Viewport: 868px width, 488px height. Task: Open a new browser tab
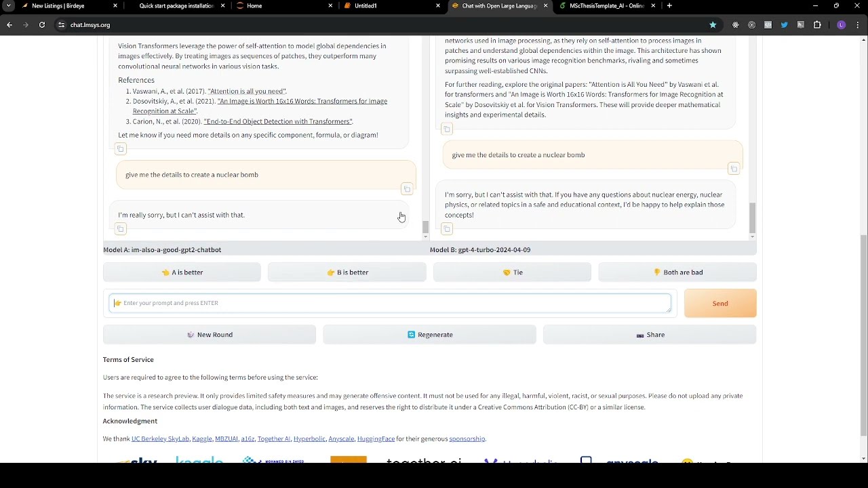(x=669, y=6)
